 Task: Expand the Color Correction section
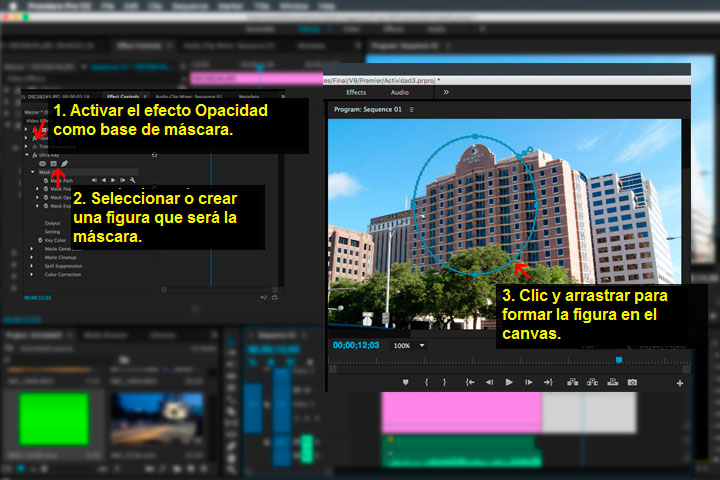point(31,275)
